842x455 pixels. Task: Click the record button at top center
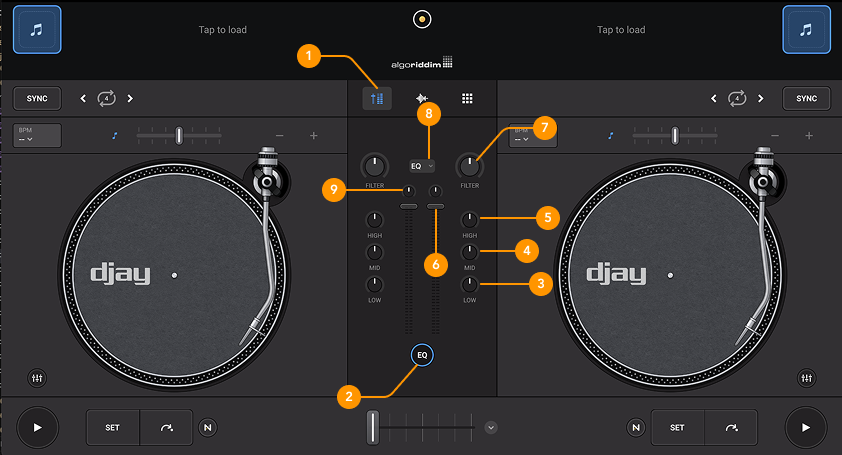[x=422, y=19]
